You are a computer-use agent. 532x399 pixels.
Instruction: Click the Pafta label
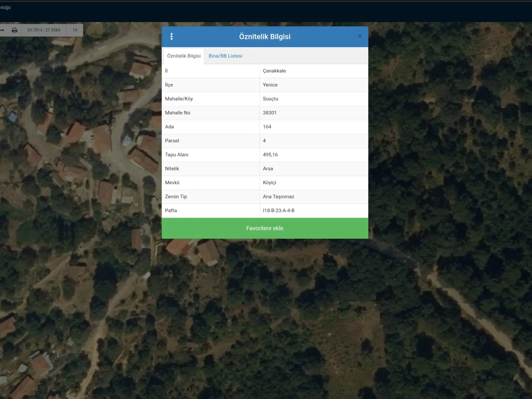click(x=171, y=211)
